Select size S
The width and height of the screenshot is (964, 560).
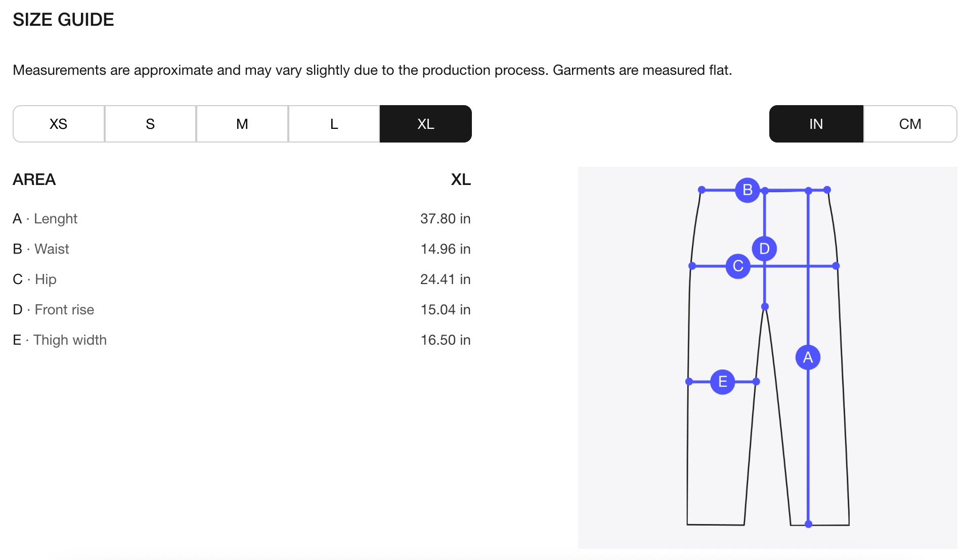tap(150, 124)
